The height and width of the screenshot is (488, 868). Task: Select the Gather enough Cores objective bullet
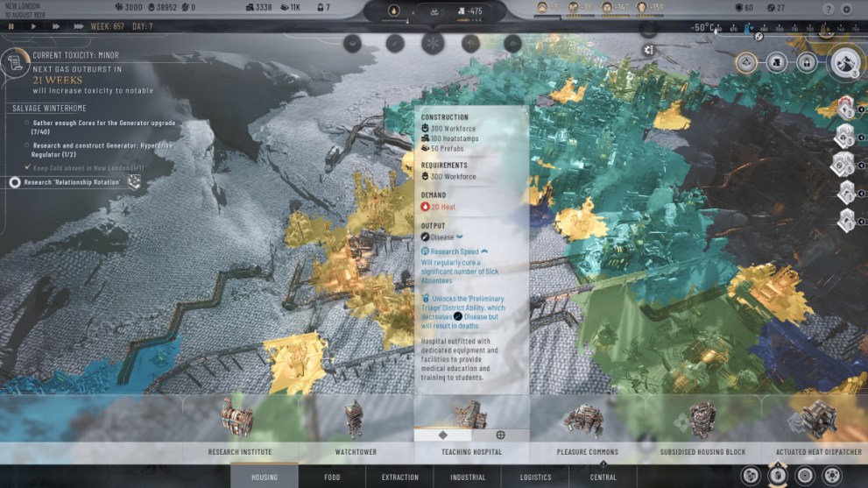tap(27, 123)
